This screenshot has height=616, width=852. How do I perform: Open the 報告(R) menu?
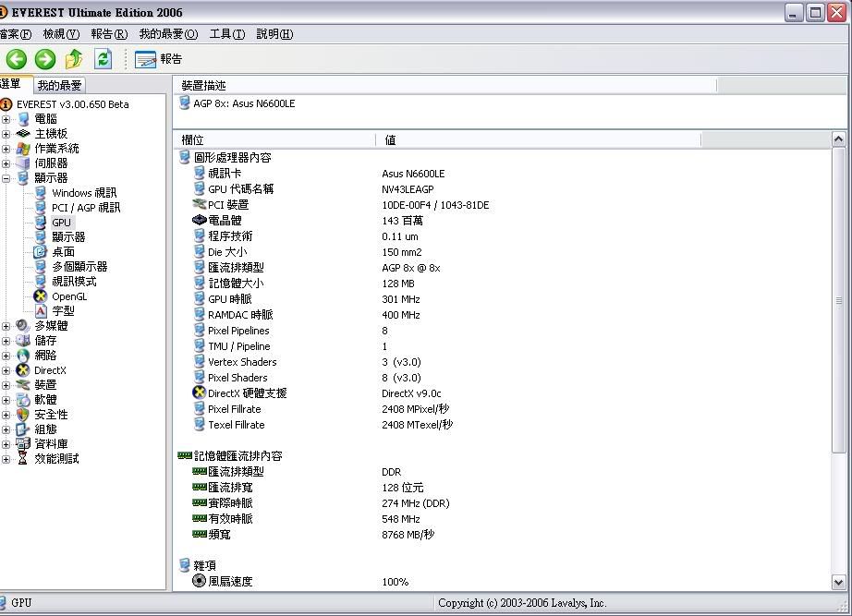pyautogui.click(x=109, y=34)
